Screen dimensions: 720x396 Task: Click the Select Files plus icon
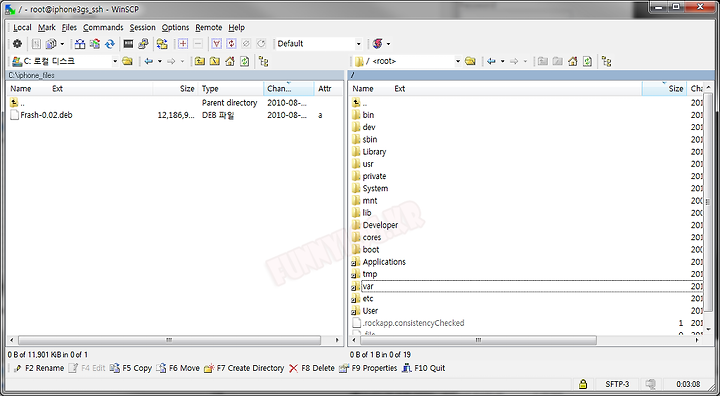(x=183, y=44)
